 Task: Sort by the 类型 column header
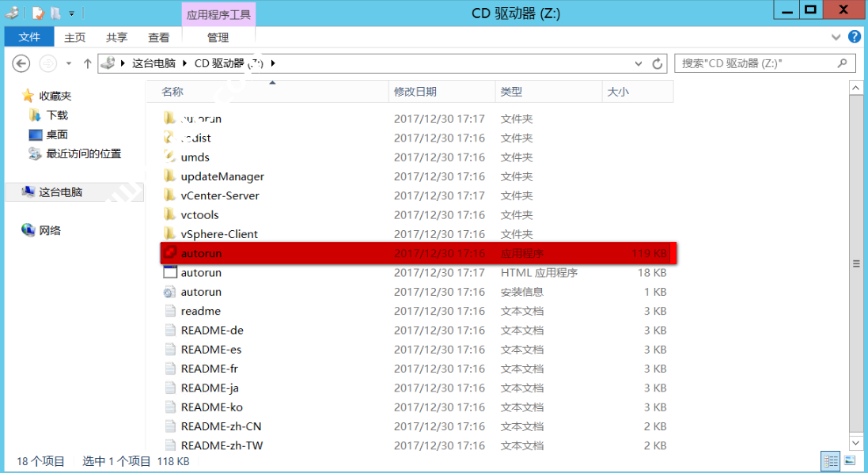click(548, 92)
